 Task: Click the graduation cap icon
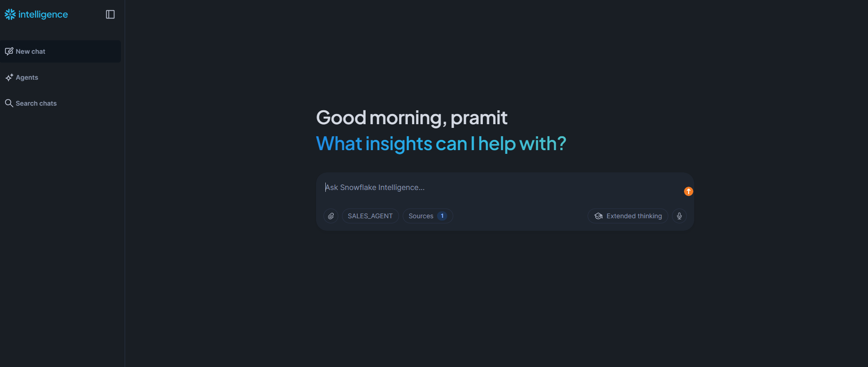pos(599,216)
